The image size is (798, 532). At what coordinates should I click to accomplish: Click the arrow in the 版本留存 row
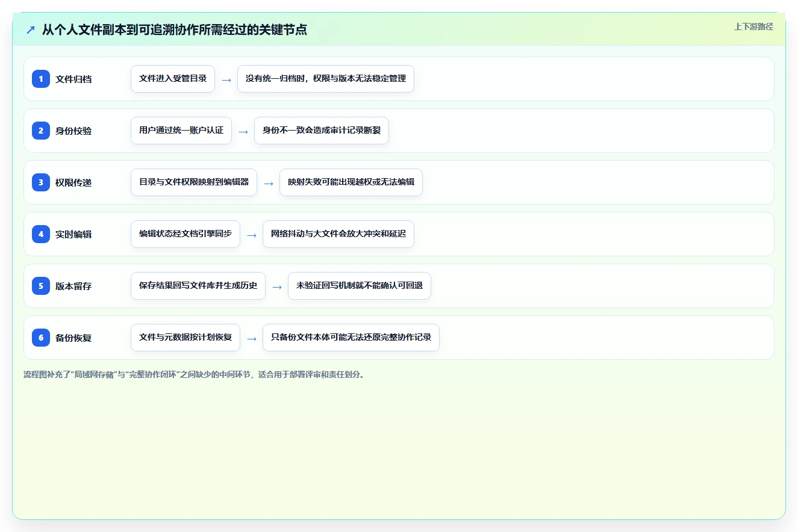[277, 286]
